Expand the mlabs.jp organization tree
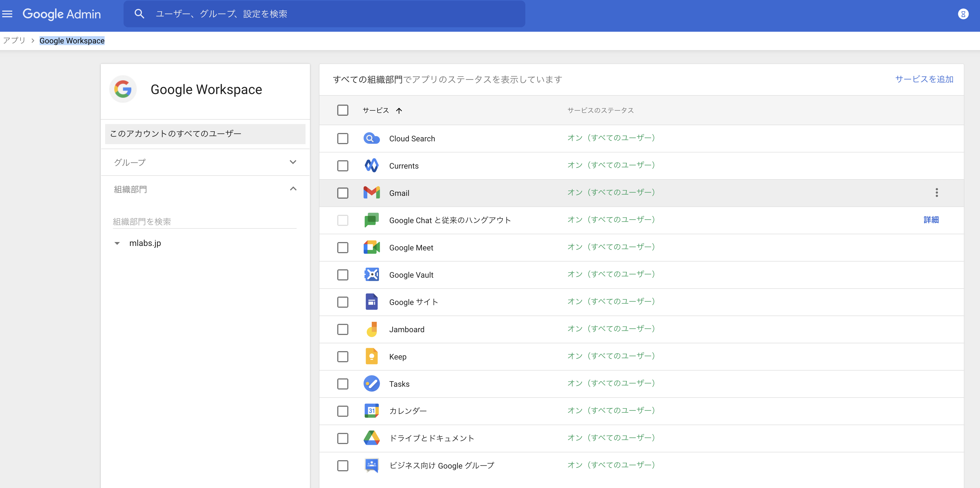Screen dimensions: 980x488 point(117,243)
